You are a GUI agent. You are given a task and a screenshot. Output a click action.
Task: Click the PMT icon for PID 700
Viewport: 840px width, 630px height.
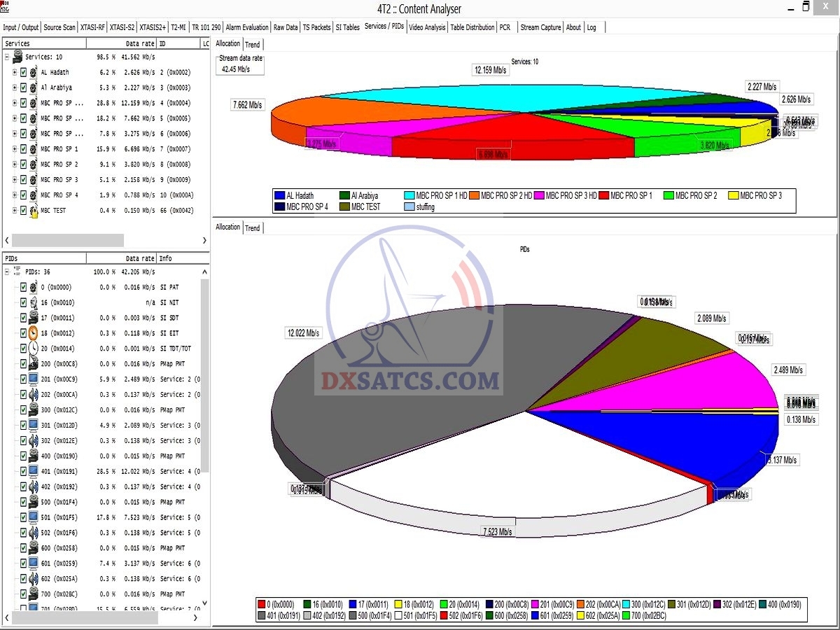(x=33, y=594)
